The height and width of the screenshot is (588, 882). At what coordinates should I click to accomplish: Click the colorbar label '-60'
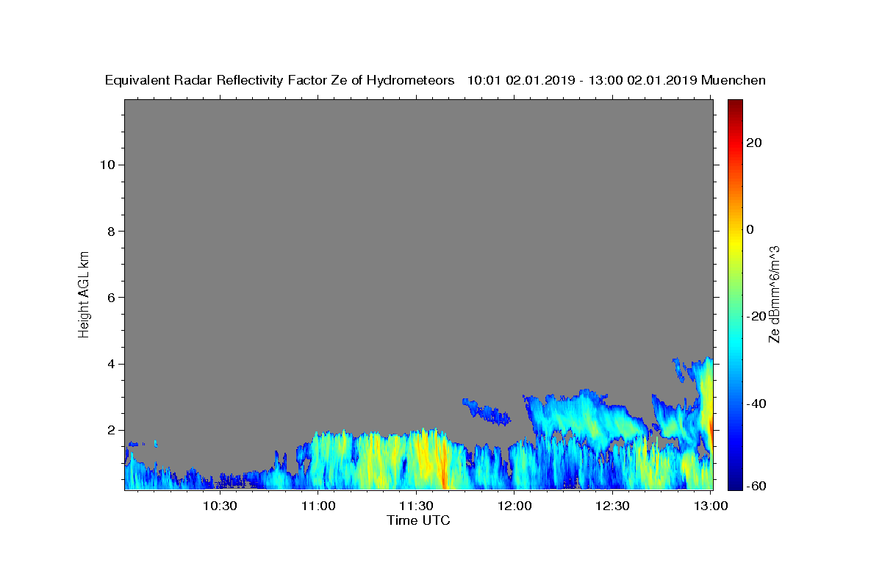[755, 486]
